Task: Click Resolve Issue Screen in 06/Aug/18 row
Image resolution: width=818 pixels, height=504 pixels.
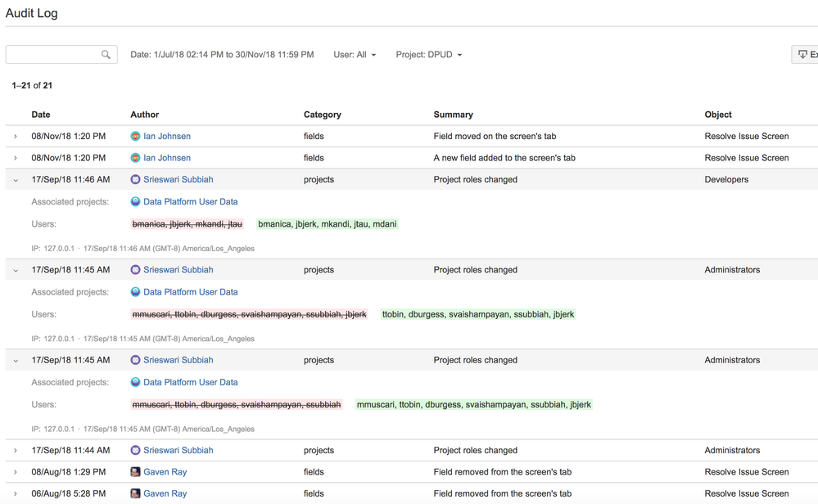Action: (x=747, y=493)
